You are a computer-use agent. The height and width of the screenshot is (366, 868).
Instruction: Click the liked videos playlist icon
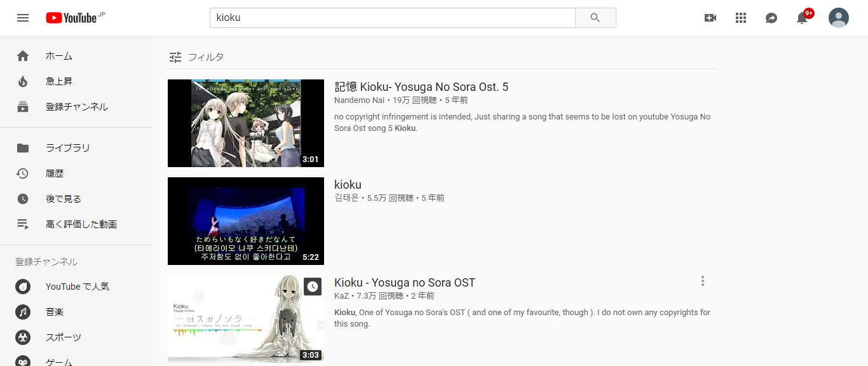[23, 224]
